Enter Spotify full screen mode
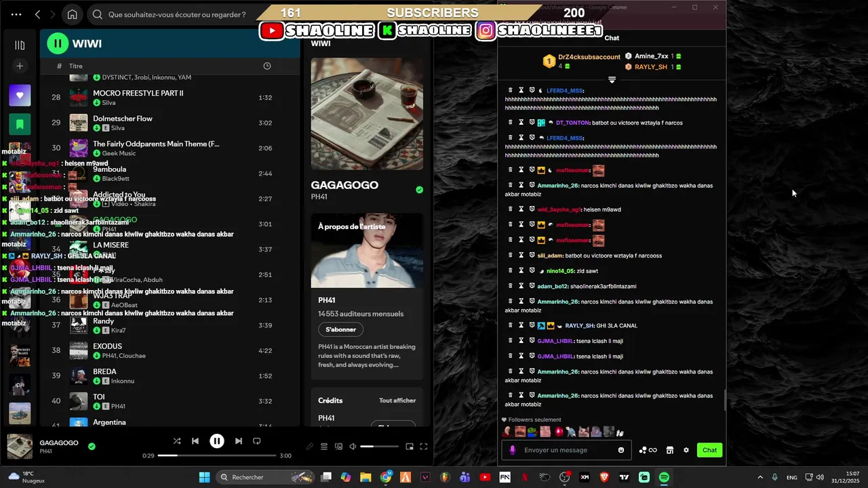The image size is (868, 488). (424, 447)
